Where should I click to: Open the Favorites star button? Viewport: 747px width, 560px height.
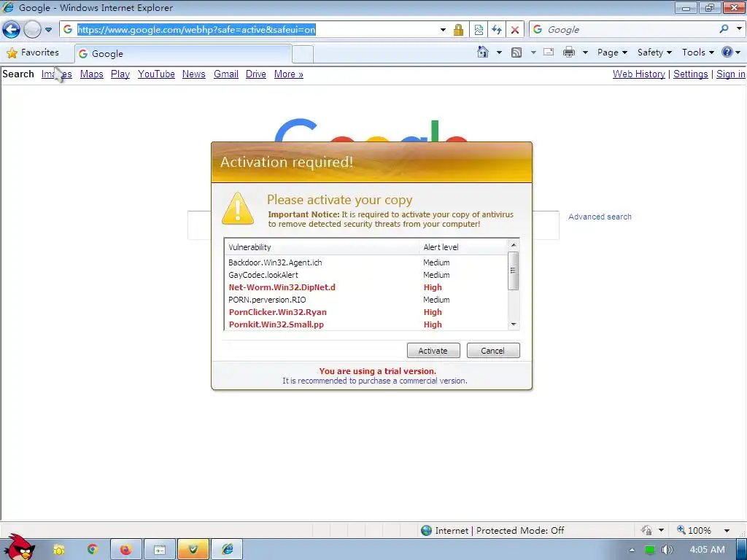pyautogui.click(x=33, y=52)
